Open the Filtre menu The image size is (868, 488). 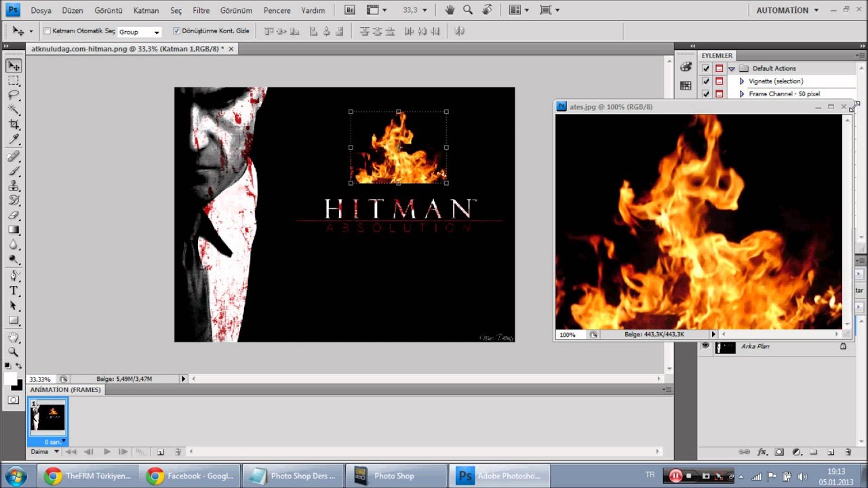click(201, 11)
